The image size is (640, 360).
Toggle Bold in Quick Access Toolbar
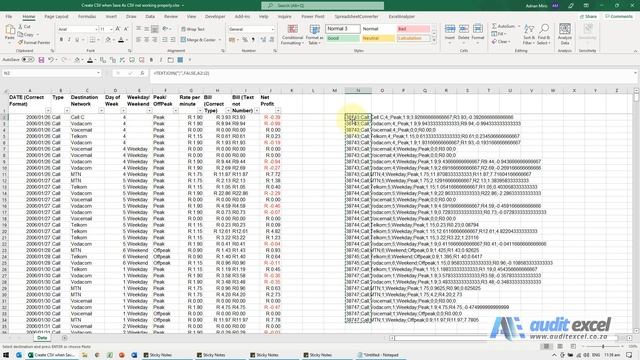point(151,60)
